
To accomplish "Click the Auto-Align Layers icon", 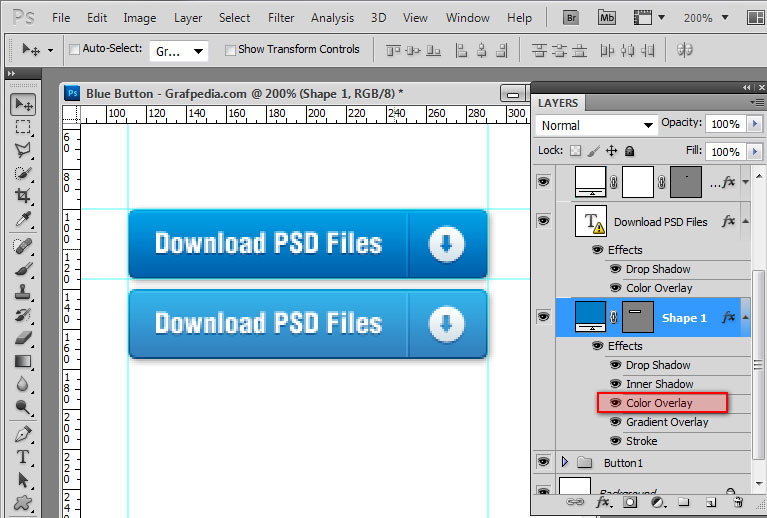I will tap(684, 49).
